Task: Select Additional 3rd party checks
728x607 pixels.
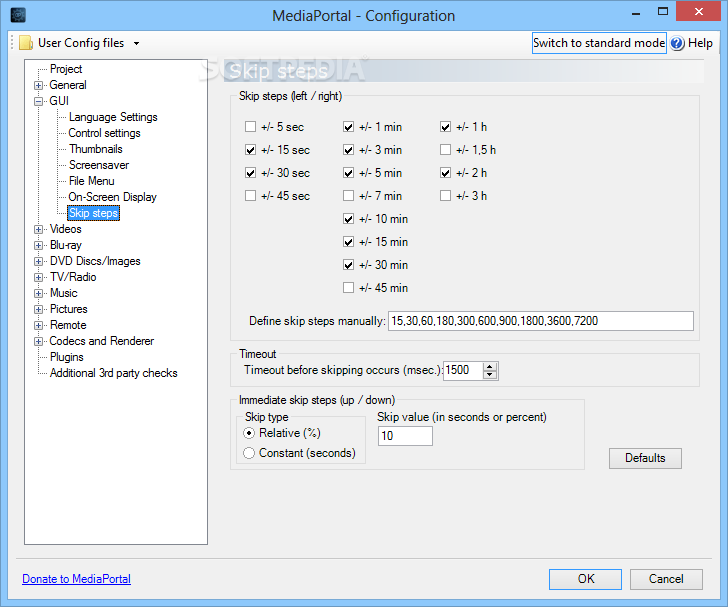Action: (114, 373)
